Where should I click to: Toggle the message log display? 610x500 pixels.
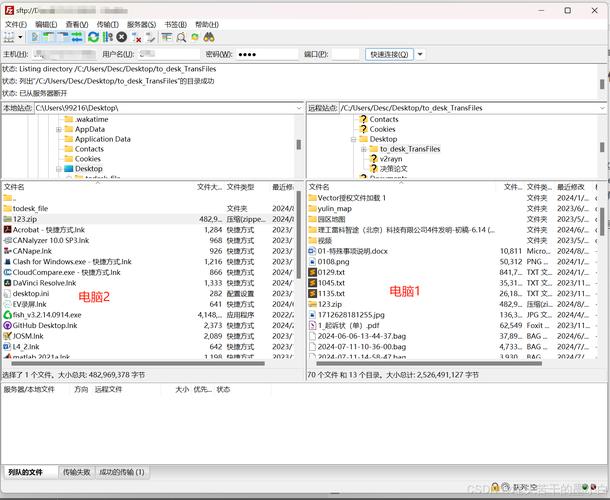36,37
